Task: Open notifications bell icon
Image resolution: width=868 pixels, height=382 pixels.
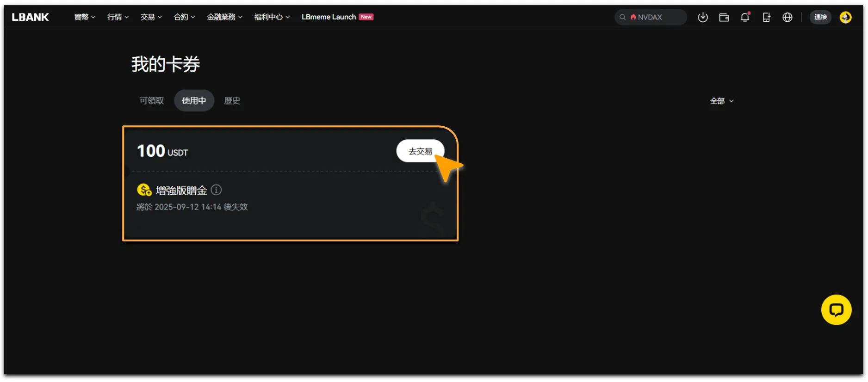Action: [x=745, y=17]
